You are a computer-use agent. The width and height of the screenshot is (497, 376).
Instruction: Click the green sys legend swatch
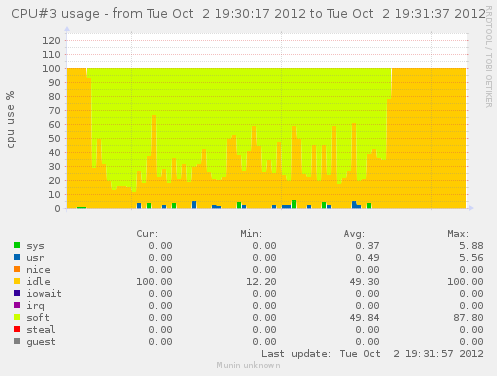(x=17, y=245)
